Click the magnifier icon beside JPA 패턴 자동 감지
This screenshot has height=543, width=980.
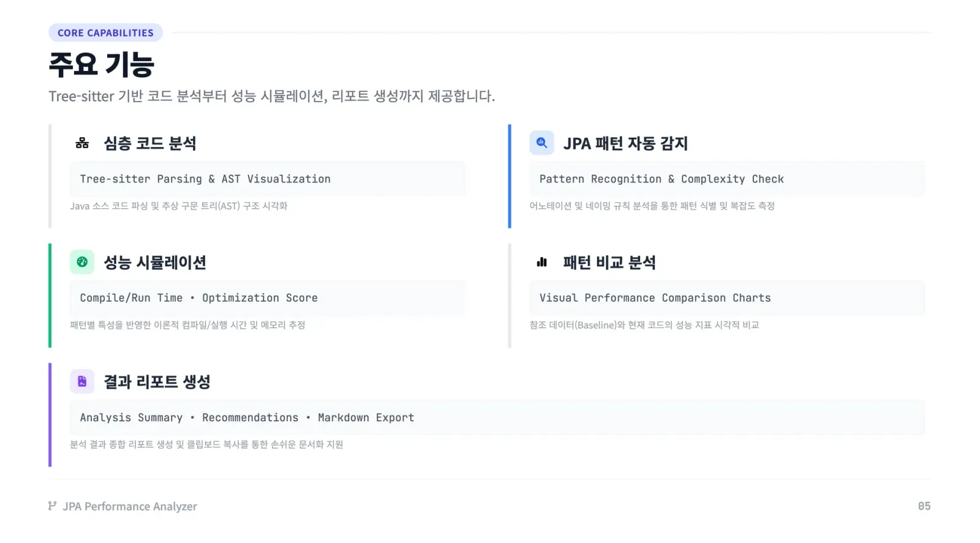[x=541, y=143]
